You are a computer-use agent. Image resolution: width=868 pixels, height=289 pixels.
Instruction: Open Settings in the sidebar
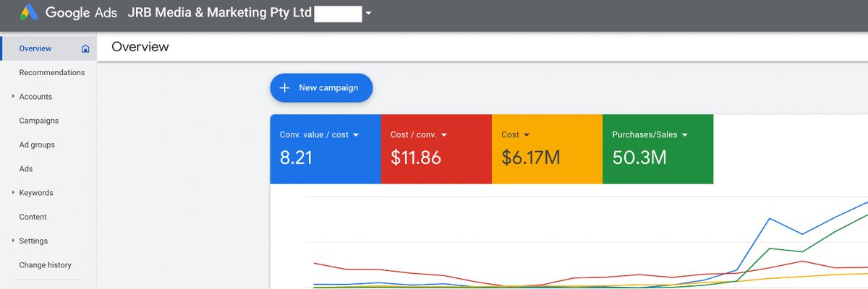[x=33, y=241]
